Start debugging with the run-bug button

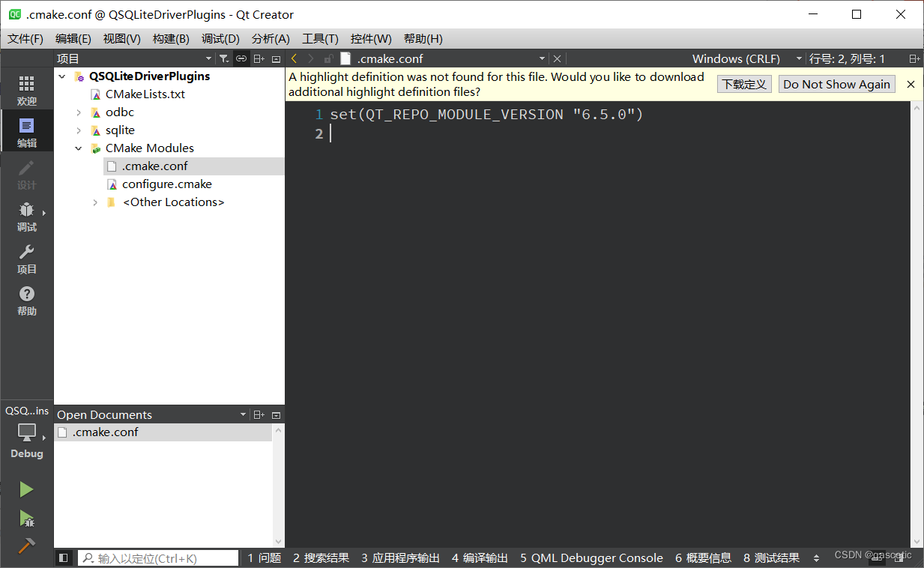point(26,518)
